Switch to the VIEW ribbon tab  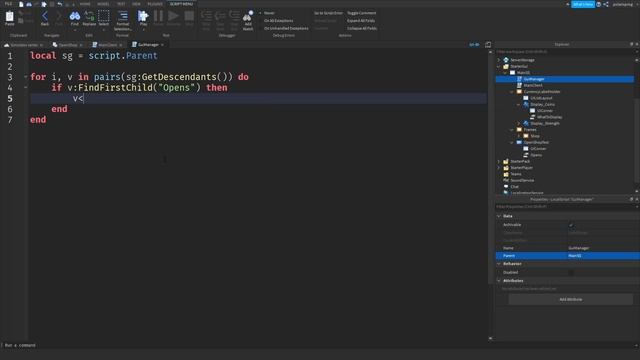(136, 4)
